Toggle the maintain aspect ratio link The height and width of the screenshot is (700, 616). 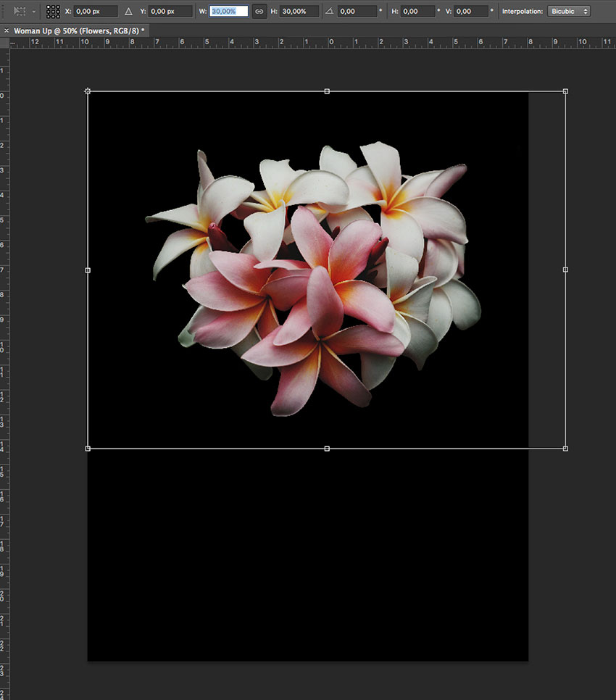point(259,11)
